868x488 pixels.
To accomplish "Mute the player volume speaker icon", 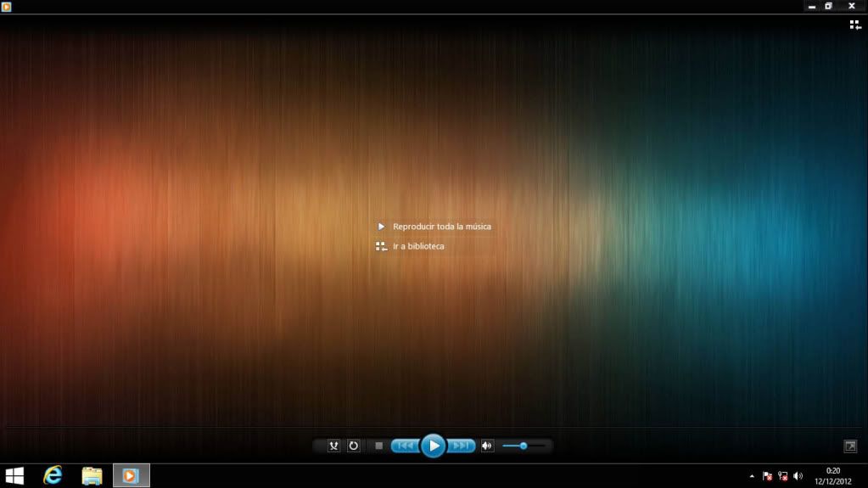I will pos(487,446).
